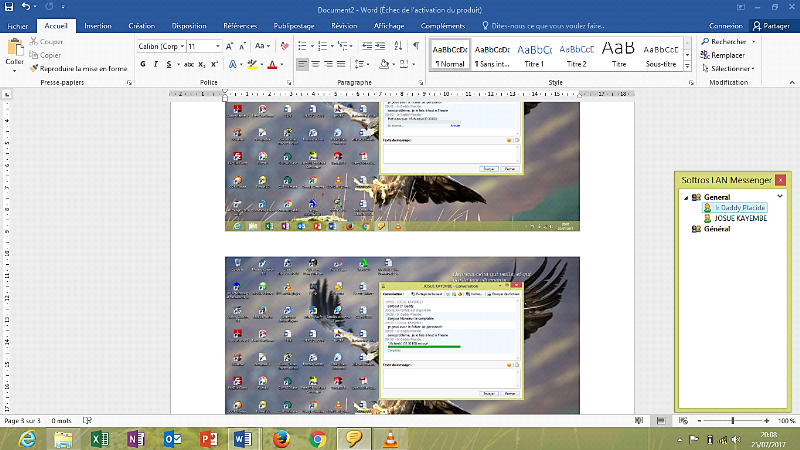Click Reproduire la mise en forme
This screenshot has width=800, height=450.
point(78,68)
